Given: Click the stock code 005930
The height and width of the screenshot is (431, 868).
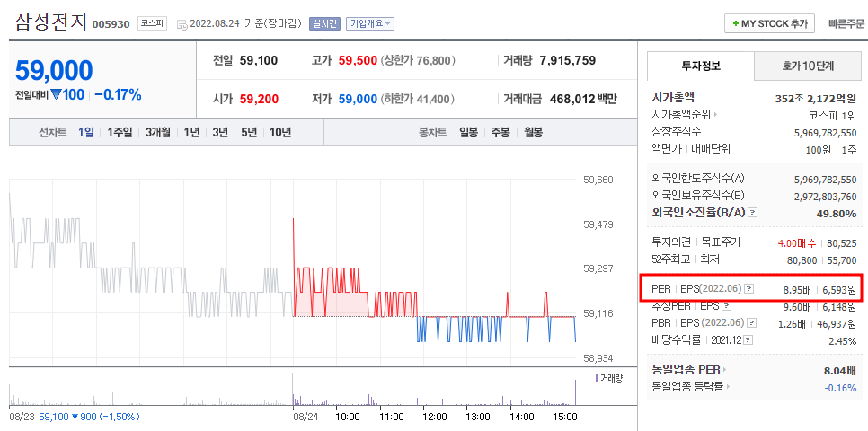Looking at the screenshot, I should (111, 24).
